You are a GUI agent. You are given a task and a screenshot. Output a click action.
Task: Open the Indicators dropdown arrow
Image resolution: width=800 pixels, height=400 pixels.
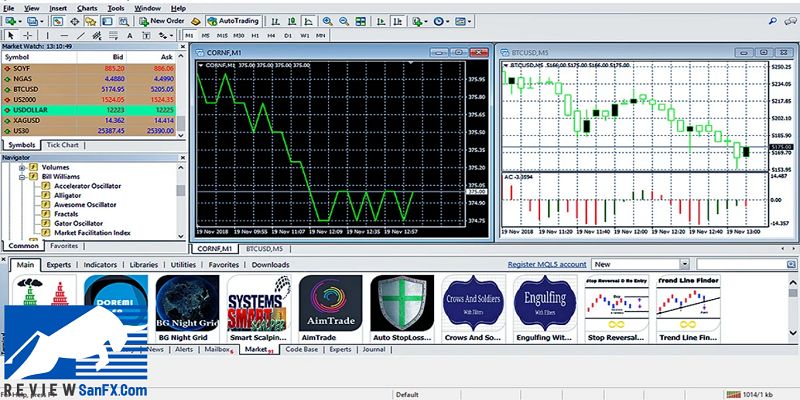426,21
